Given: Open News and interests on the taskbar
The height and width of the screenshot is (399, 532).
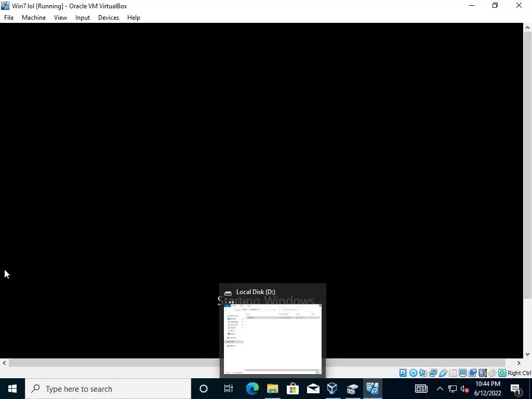Looking at the screenshot, I should click(421, 389).
